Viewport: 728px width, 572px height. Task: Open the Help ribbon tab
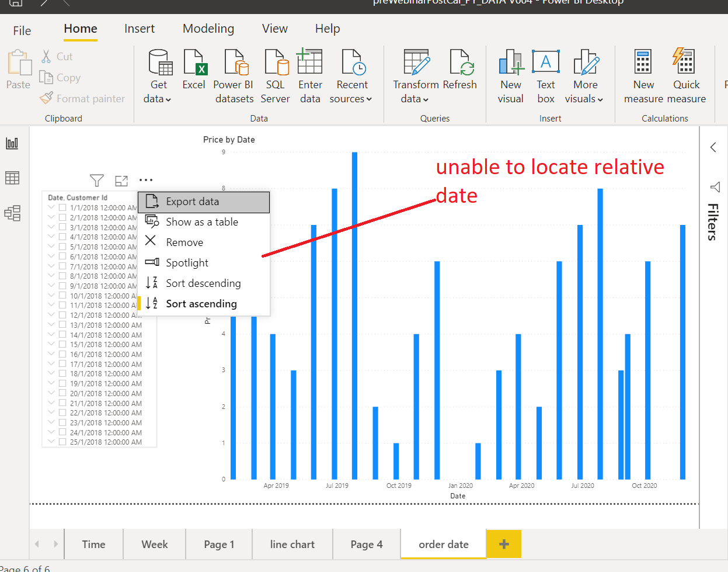pos(328,29)
